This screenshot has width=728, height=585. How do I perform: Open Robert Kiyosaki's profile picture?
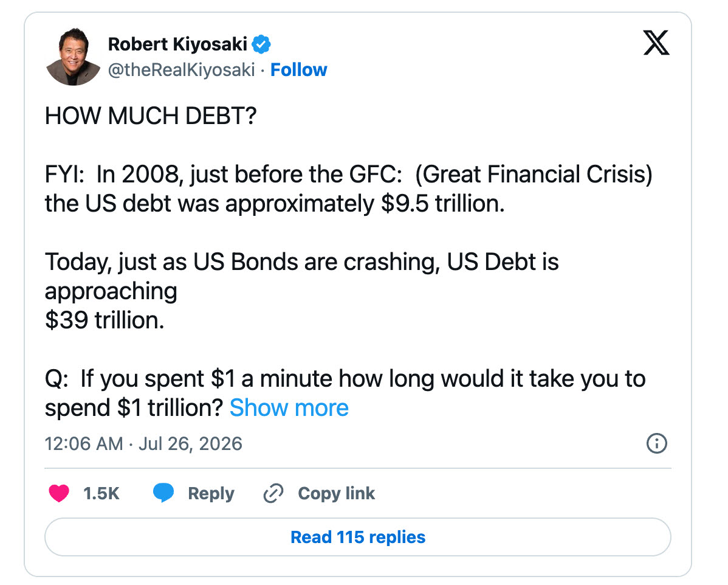(73, 57)
